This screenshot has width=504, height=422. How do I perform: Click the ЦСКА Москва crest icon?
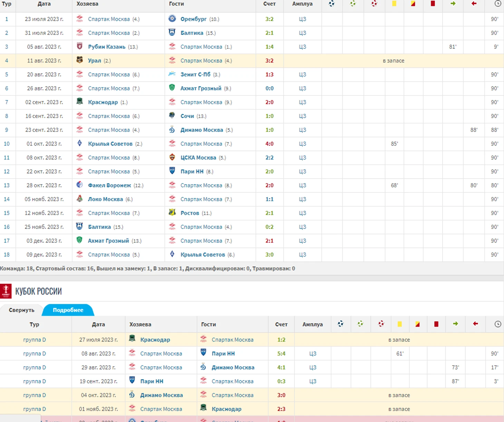pyautogui.click(x=172, y=157)
